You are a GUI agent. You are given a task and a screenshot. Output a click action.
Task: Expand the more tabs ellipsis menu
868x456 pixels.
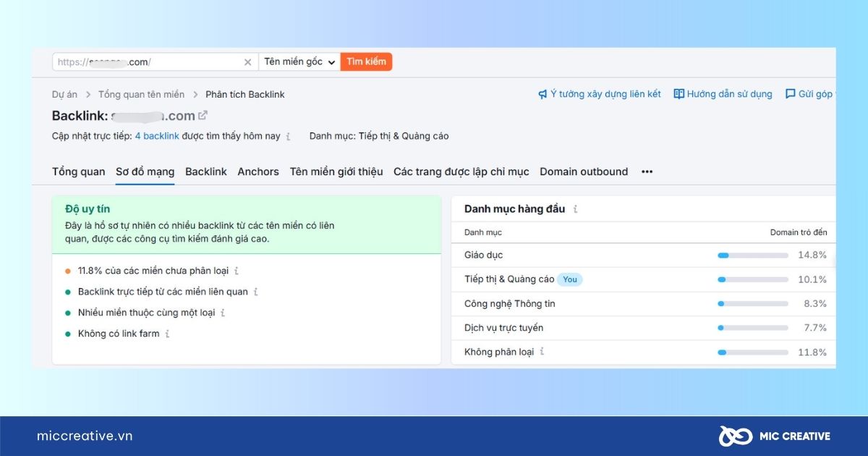click(x=647, y=172)
